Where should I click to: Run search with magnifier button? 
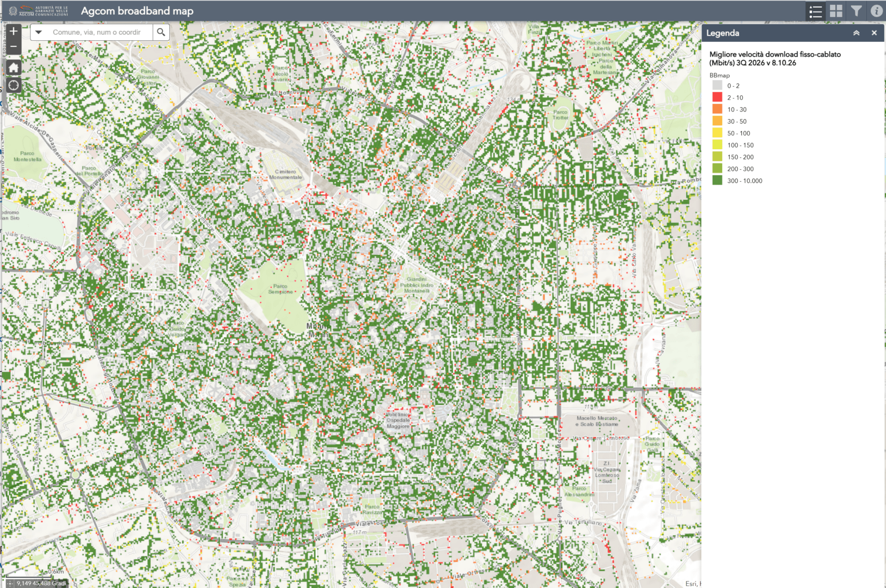pos(161,32)
